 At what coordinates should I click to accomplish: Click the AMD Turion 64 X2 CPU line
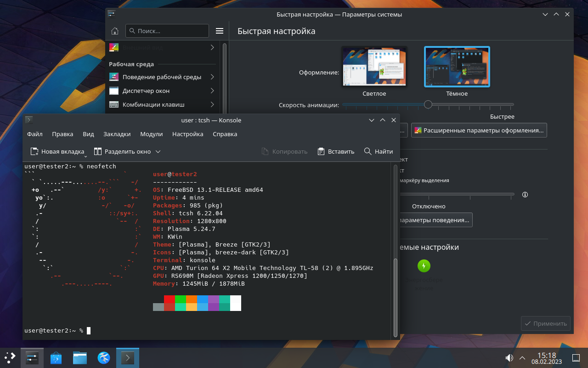[x=263, y=268]
